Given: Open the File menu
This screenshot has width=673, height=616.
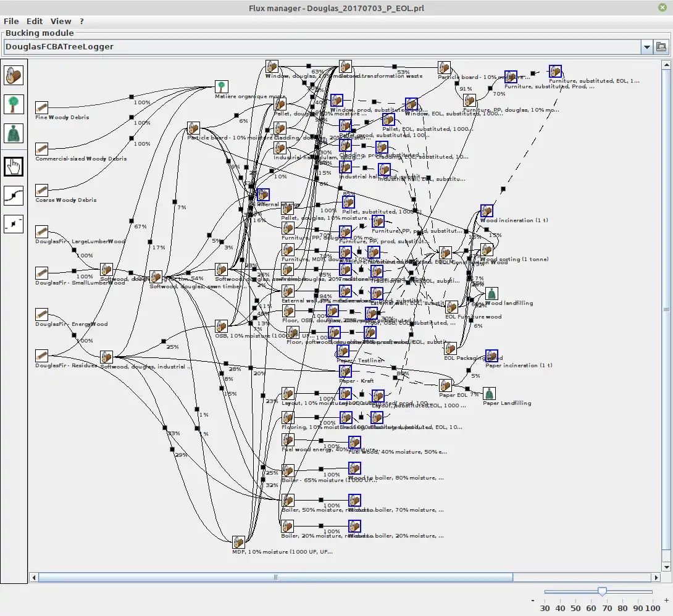Looking at the screenshot, I should pos(11,22).
